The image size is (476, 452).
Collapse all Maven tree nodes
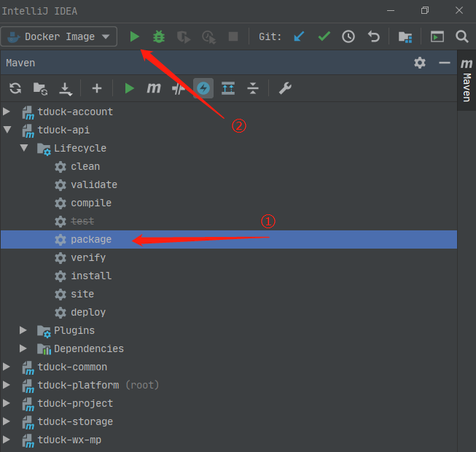click(252, 88)
